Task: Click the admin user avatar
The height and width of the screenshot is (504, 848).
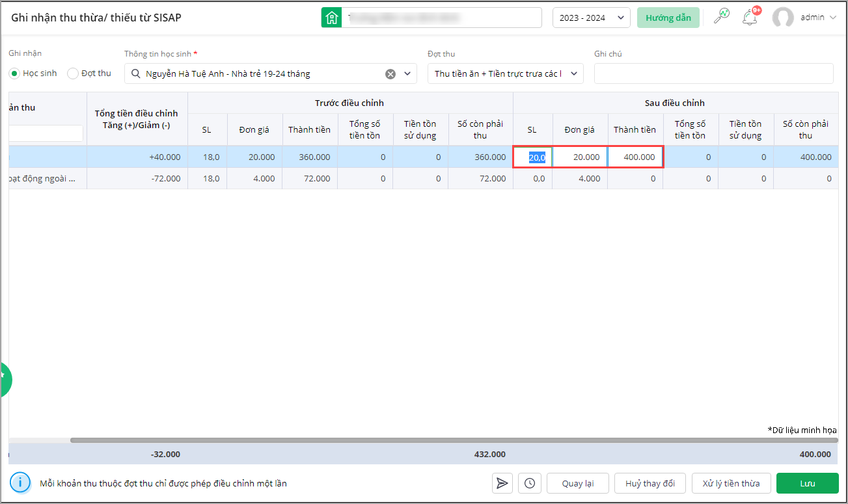Action: pyautogui.click(x=783, y=18)
